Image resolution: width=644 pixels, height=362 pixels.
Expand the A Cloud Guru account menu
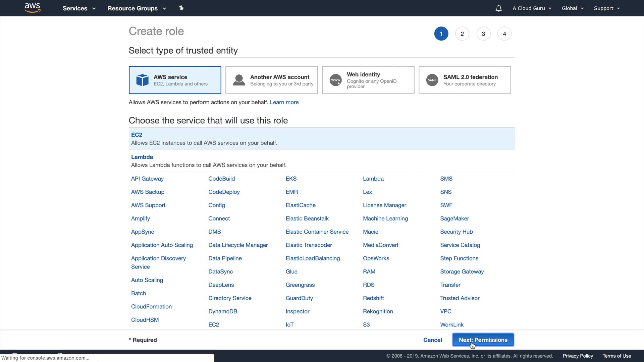532,8
